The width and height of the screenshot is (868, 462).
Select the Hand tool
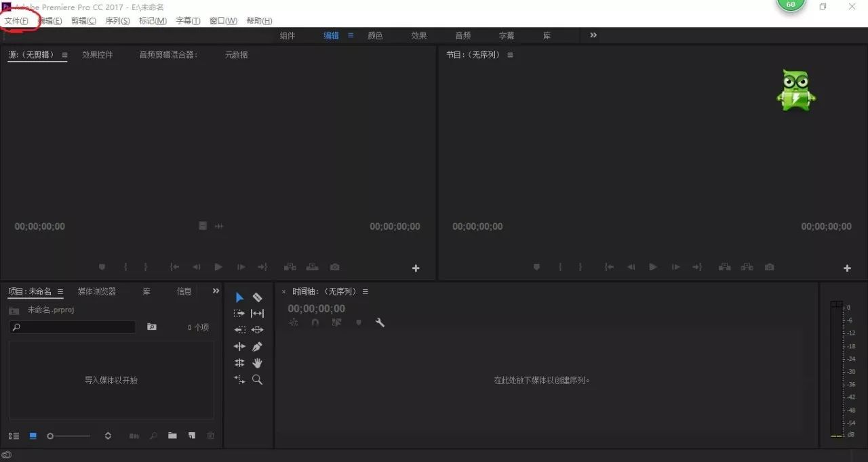point(257,363)
